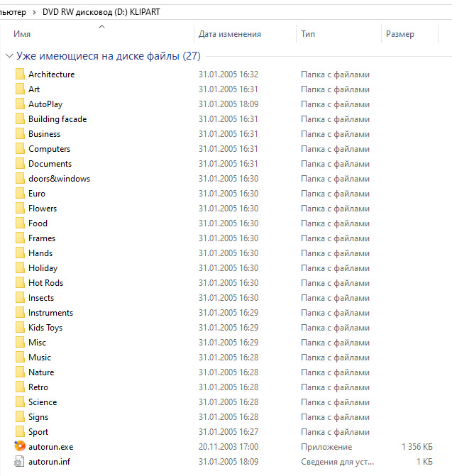Click the 'Уже имеющиеся на диске файлы (27)' group title
The height and width of the screenshot is (476, 452).
click(x=109, y=56)
